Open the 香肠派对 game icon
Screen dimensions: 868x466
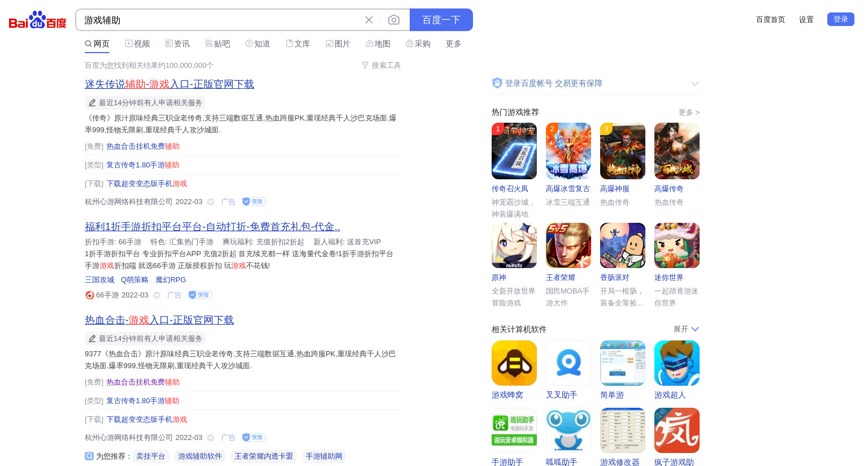point(623,245)
